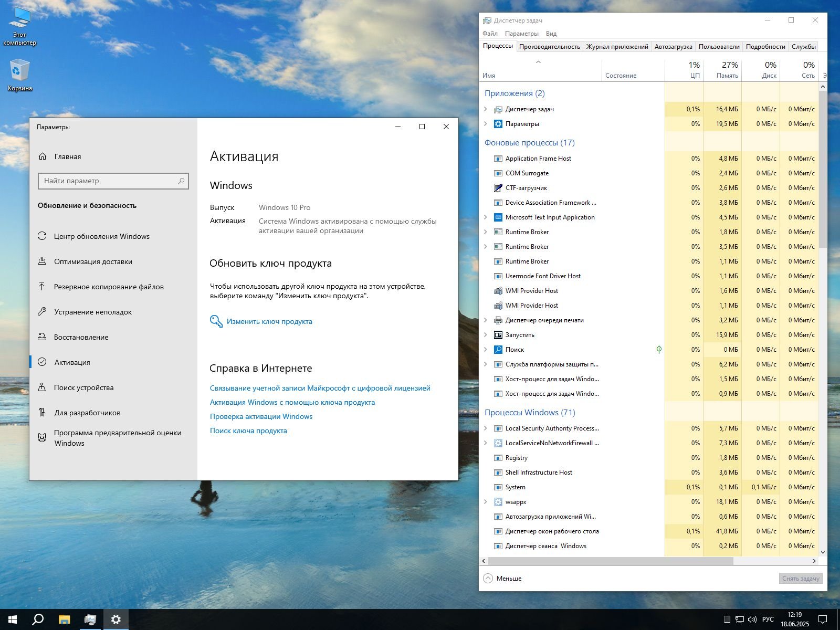840x630 pixels.
Task: Expand the wsappx process group
Action: [x=486, y=502]
